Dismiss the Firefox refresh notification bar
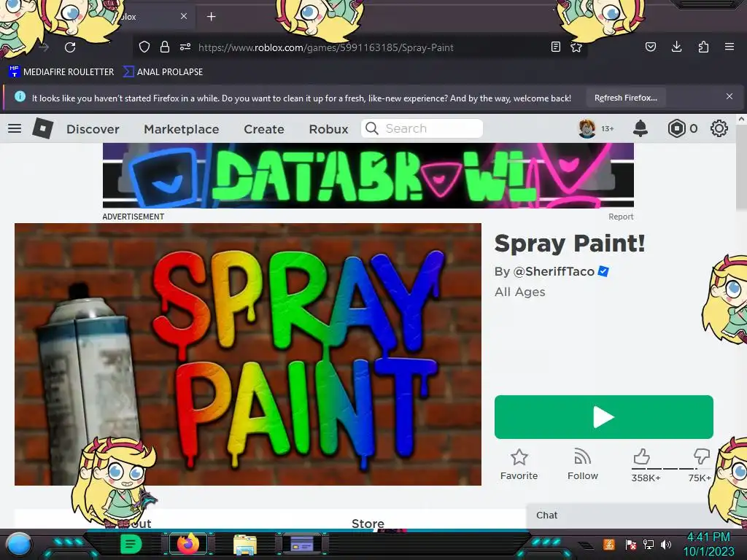747x560 pixels. tap(729, 96)
